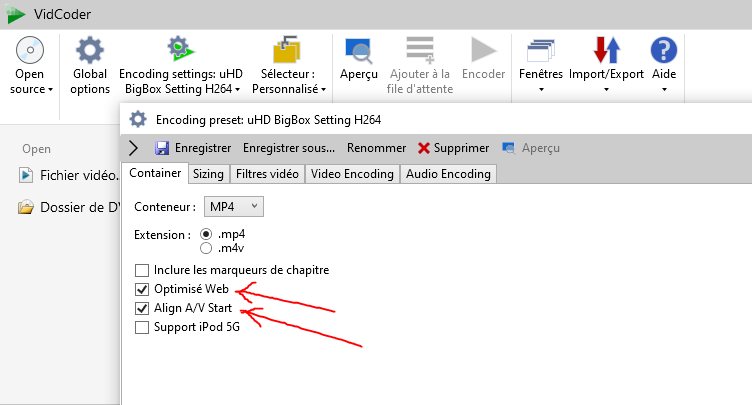Viewport: 752px width, 405px height.
Task: Select the .m4v extension radio button
Action: coord(206,248)
